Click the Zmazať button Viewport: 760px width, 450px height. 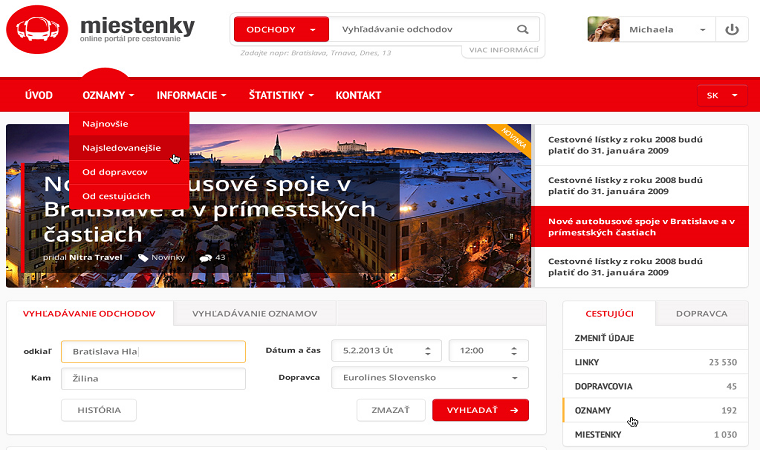[391, 410]
